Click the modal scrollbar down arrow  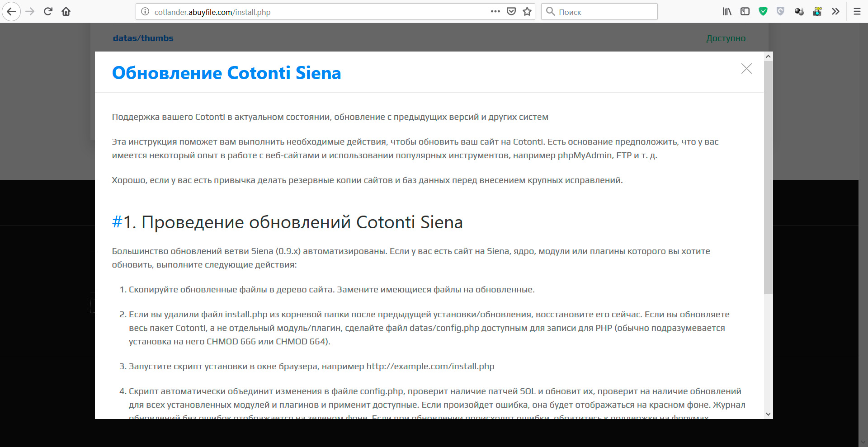768,414
